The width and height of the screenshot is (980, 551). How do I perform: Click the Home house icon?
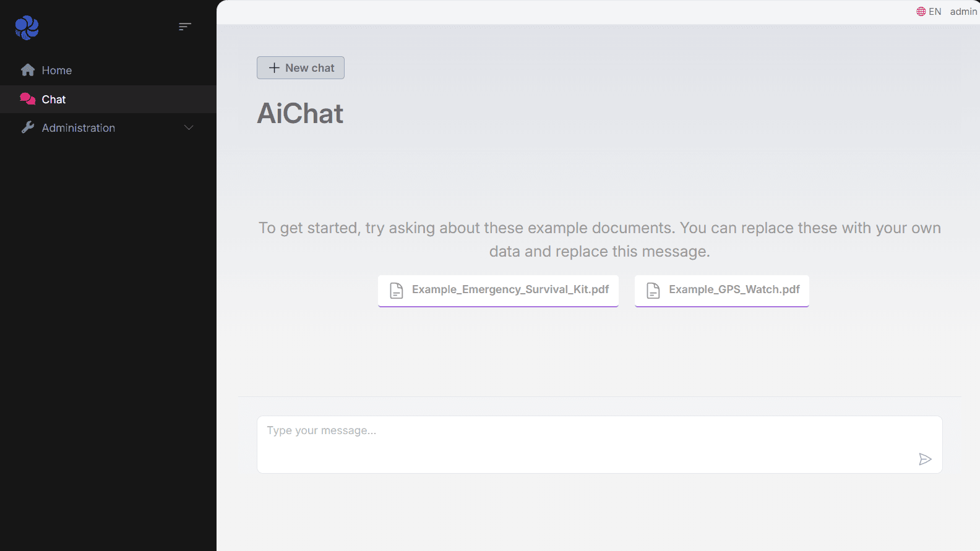coord(28,70)
